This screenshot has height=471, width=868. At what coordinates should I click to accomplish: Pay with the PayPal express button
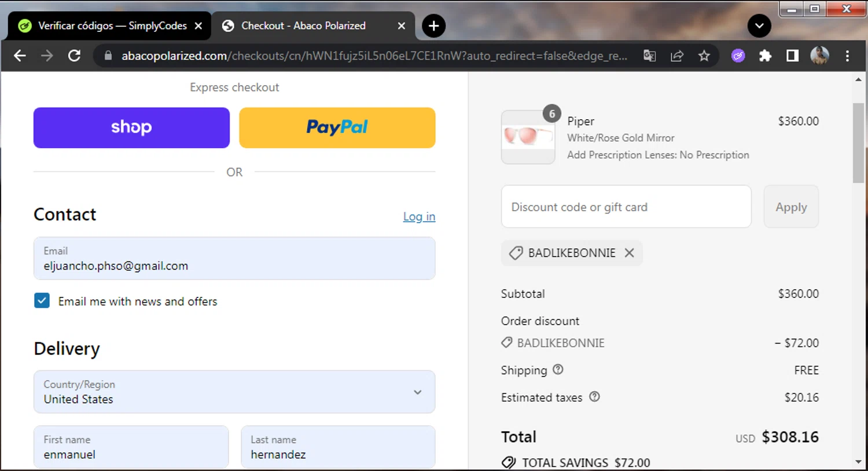click(337, 127)
